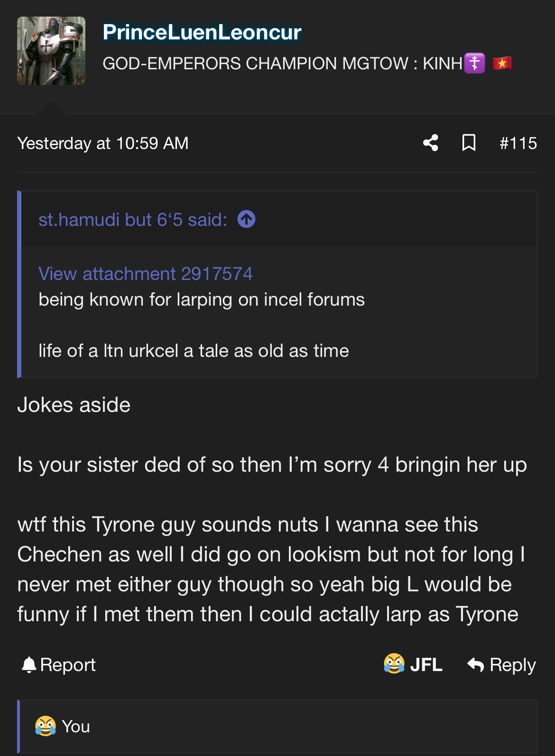Click the Yesterday at 10:59 AM timestamp
The height and width of the screenshot is (756, 555).
(103, 143)
